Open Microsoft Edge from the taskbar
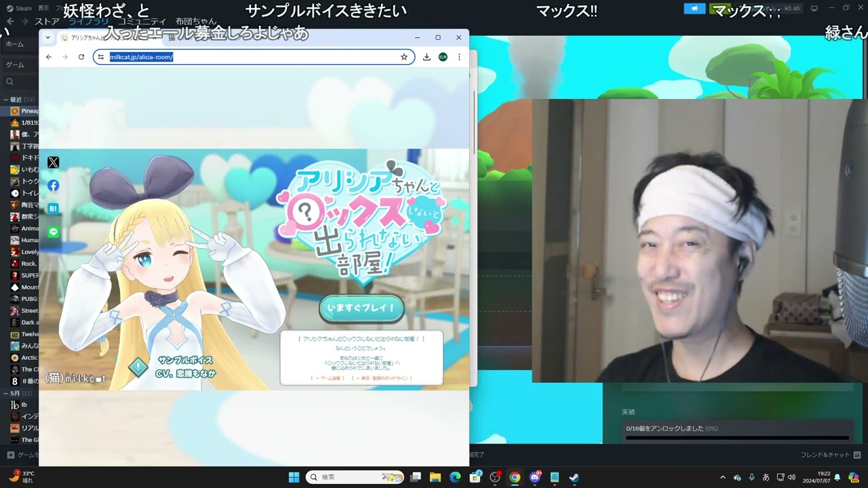868x488 pixels. [x=455, y=477]
